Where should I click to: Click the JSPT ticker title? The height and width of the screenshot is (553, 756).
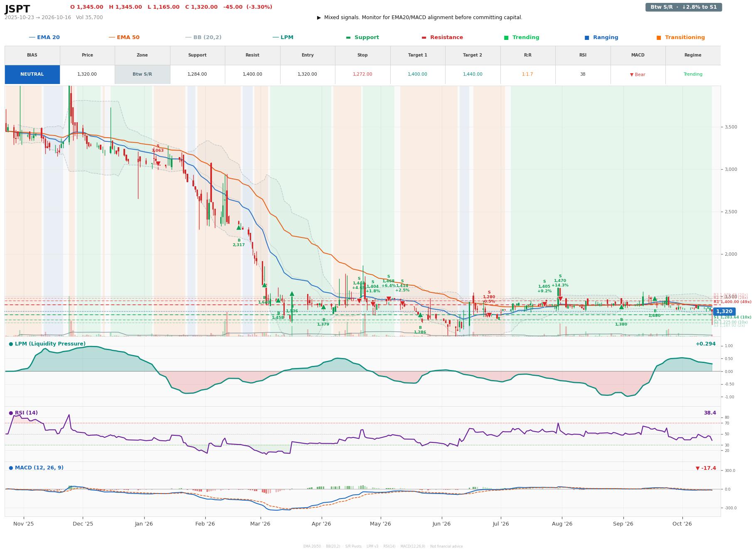pyautogui.click(x=17, y=9)
